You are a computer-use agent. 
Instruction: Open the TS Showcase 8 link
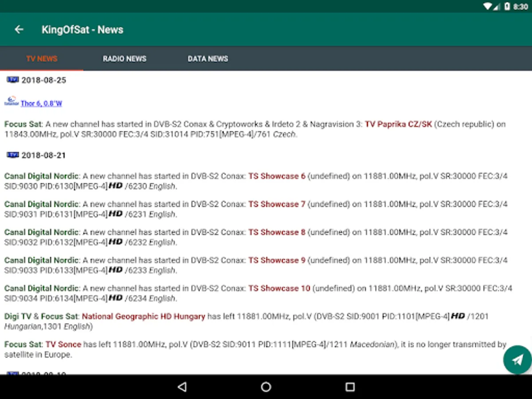tap(277, 232)
